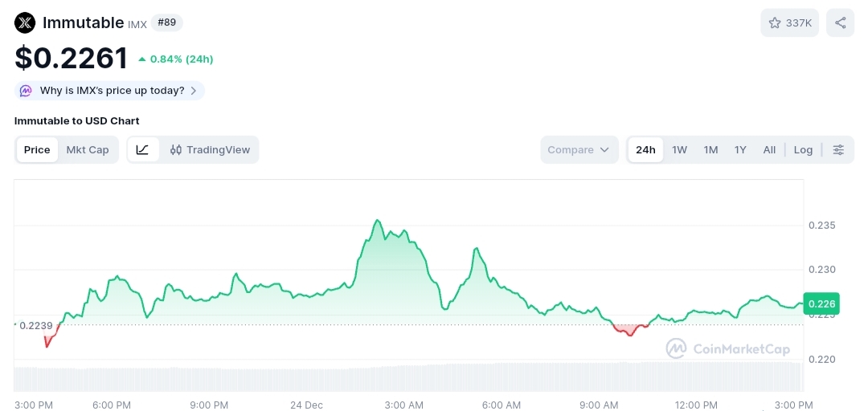Click the 0.2239 opening price label
The width and height of the screenshot is (868, 411).
point(36,325)
